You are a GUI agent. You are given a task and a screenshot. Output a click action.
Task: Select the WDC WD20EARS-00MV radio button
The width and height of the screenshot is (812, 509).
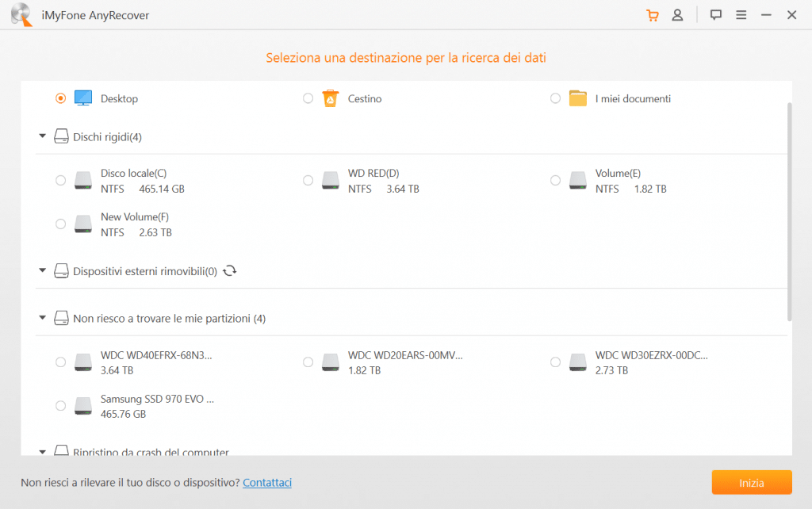[308, 362]
